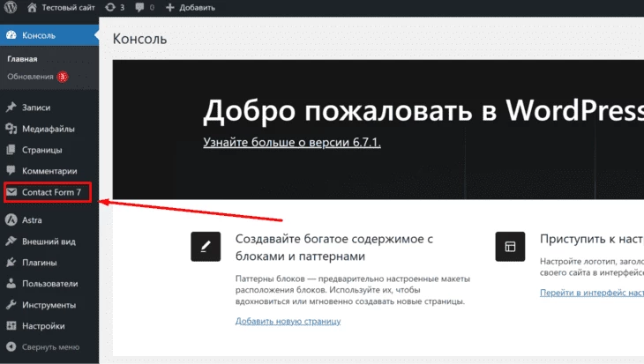Image resolution: width=644 pixels, height=364 pixels.
Task: Click the Настройте логотип description text
Action: coord(592,267)
